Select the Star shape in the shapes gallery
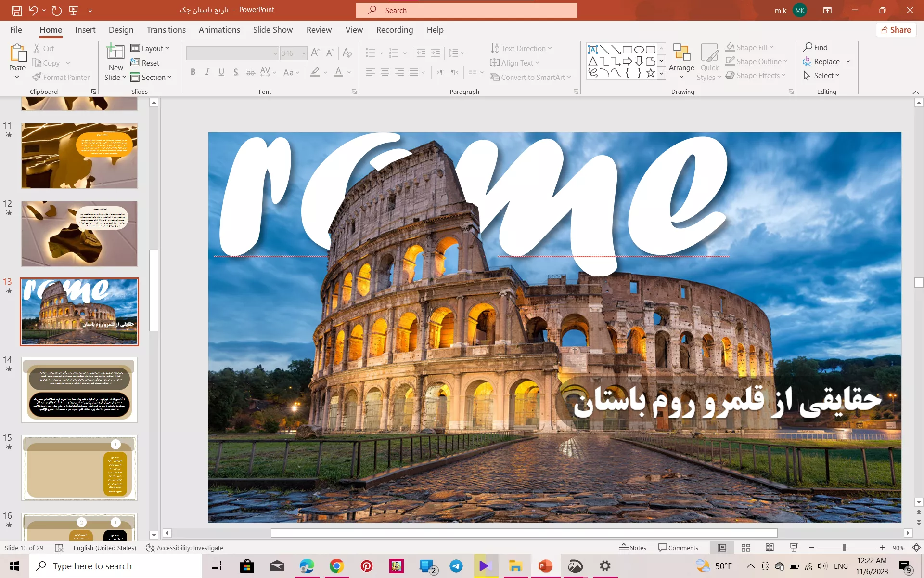The height and width of the screenshot is (578, 924). tap(651, 73)
